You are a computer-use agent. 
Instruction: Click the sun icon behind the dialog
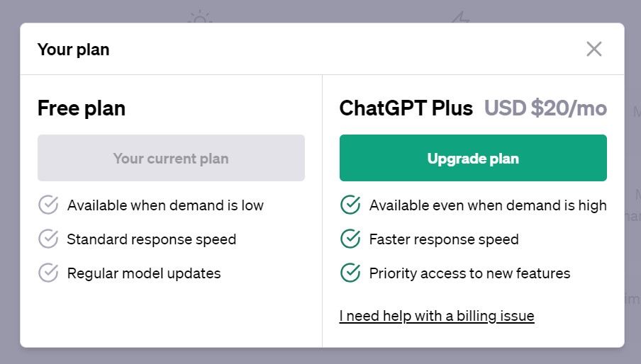tap(200, 17)
